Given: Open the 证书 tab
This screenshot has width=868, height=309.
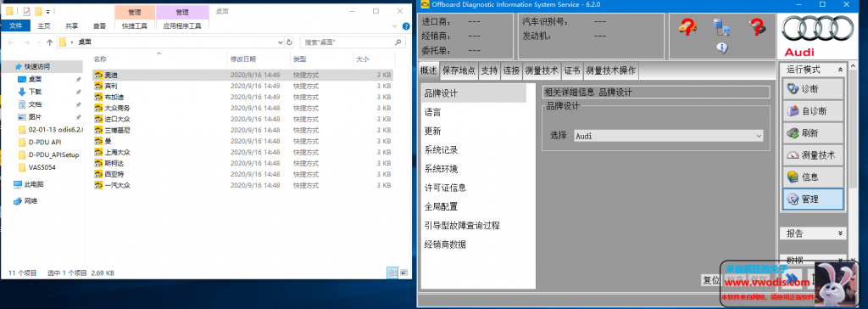Looking at the screenshot, I should pos(572,70).
